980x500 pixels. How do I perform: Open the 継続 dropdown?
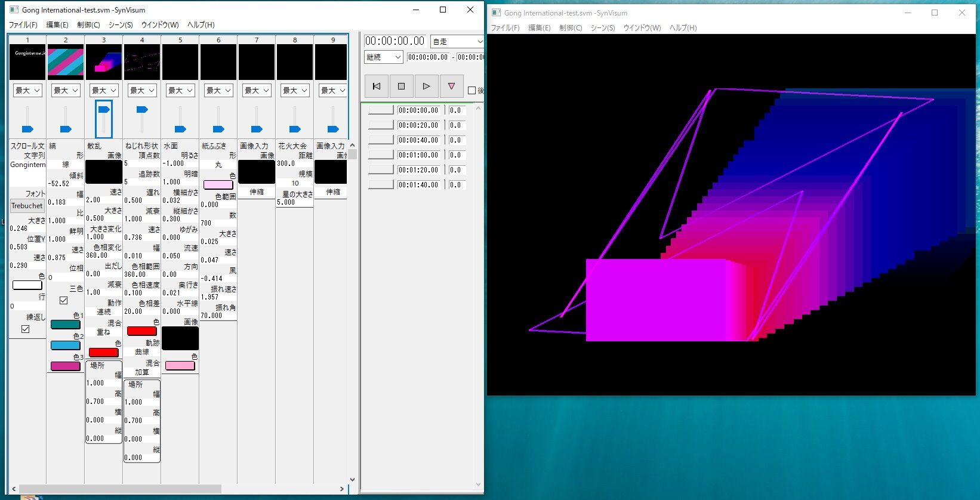tap(384, 57)
